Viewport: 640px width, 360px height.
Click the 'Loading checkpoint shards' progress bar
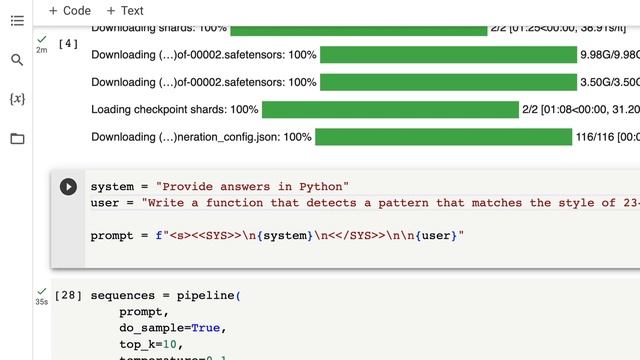coord(390,109)
